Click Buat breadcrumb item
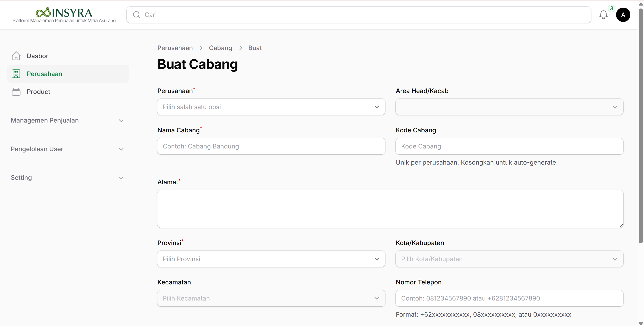 255,48
